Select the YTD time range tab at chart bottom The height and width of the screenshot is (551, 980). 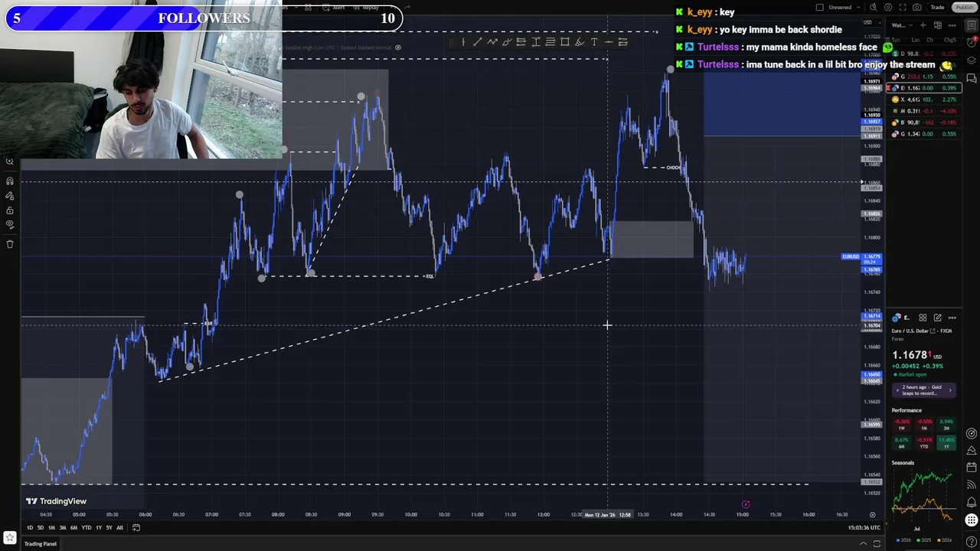(x=86, y=527)
